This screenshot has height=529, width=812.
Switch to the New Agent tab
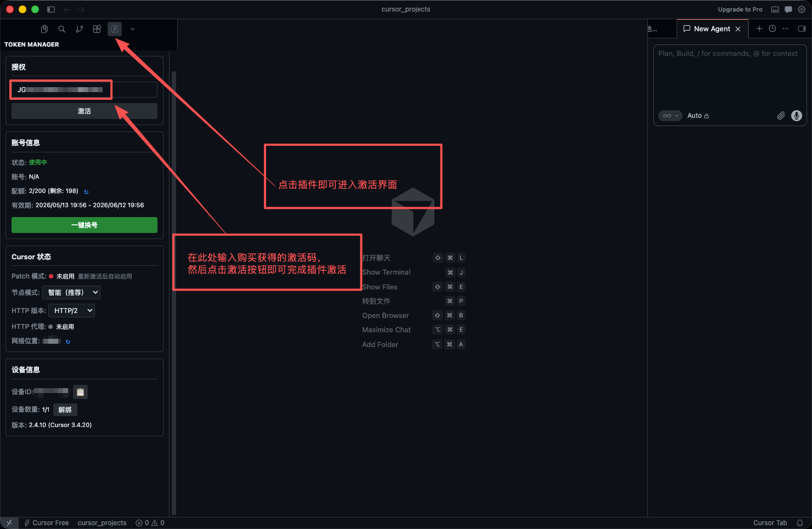[x=712, y=29]
